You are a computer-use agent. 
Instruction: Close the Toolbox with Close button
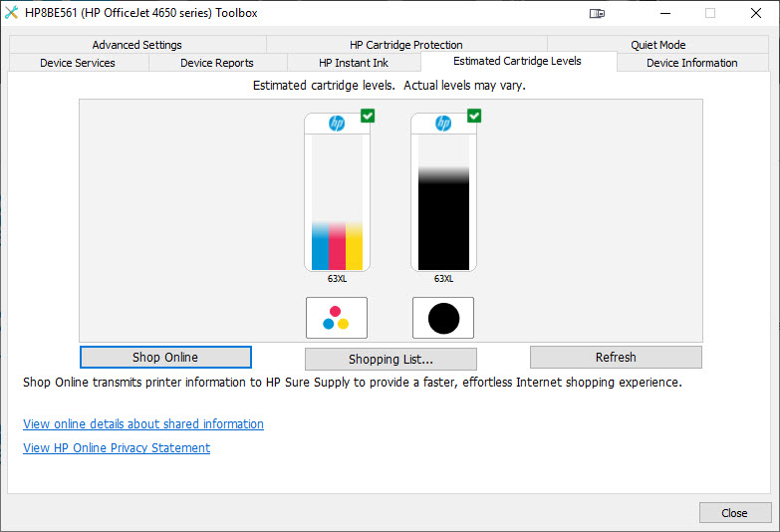(x=735, y=513)
